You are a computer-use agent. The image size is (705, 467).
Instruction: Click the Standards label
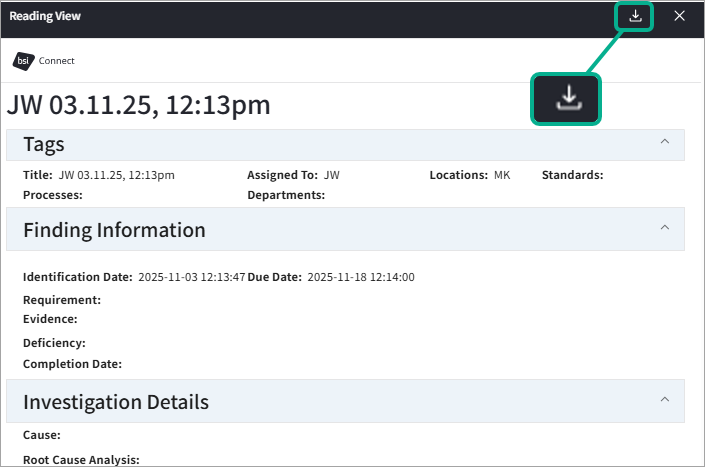coord(572,175)
